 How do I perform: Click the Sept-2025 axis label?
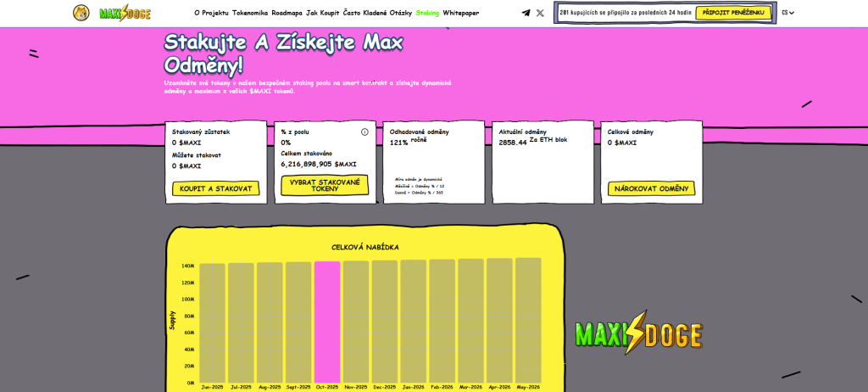click(x=298, y=387)
